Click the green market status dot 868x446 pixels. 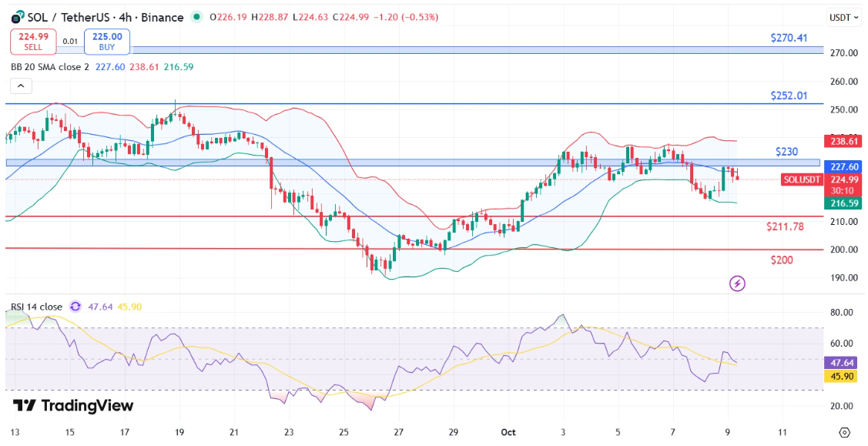[198, 17]
